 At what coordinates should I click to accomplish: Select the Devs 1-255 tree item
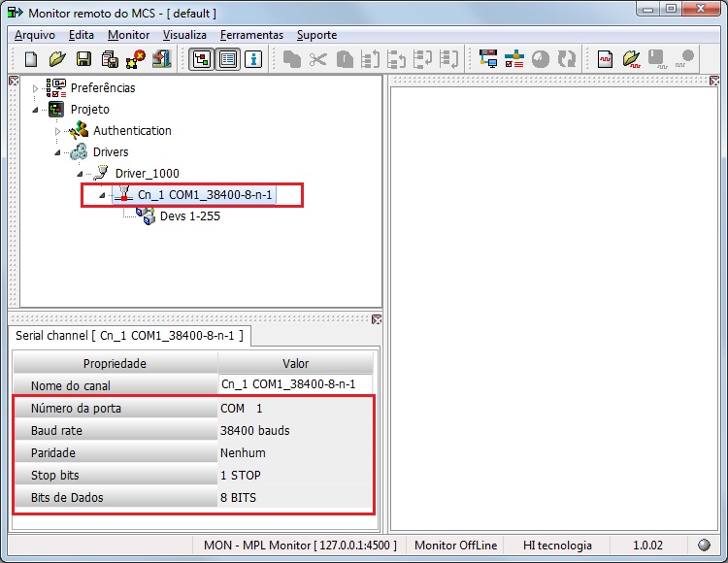coord(190,216)
